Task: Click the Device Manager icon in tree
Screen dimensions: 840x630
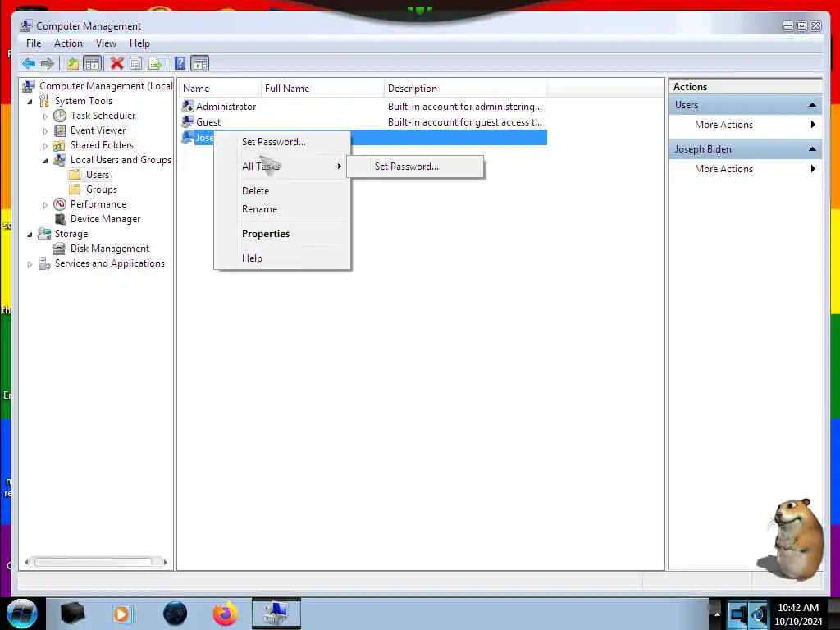Action: (61, 218)
